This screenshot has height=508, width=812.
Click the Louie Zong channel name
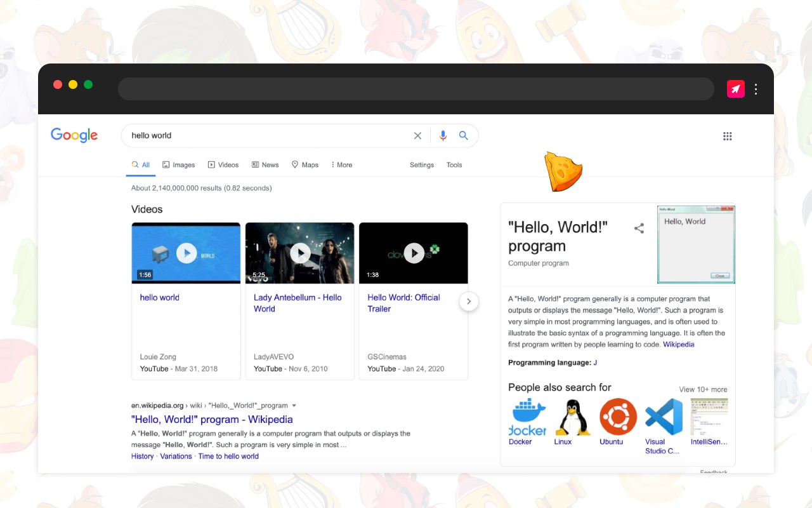click(x=158, y=357)
